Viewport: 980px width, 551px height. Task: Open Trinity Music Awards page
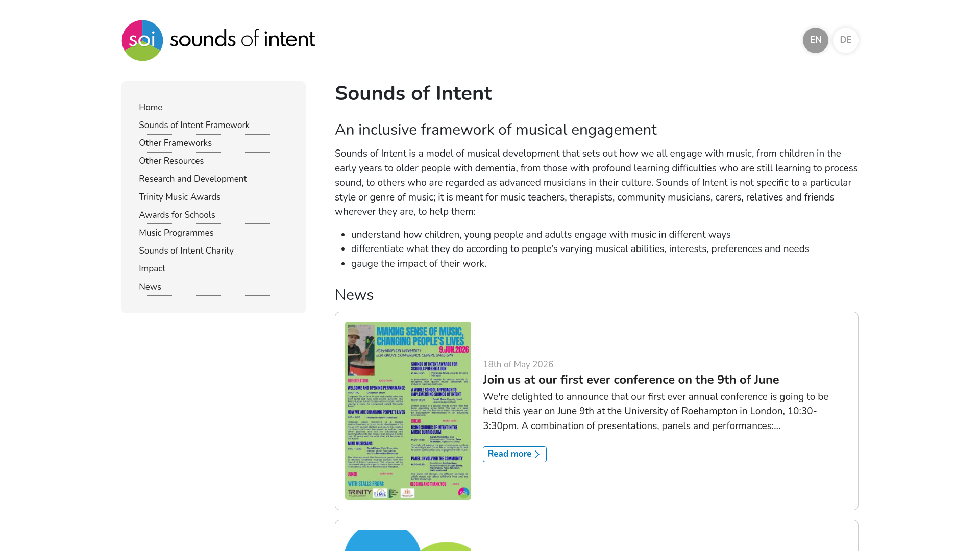[213, 197]
